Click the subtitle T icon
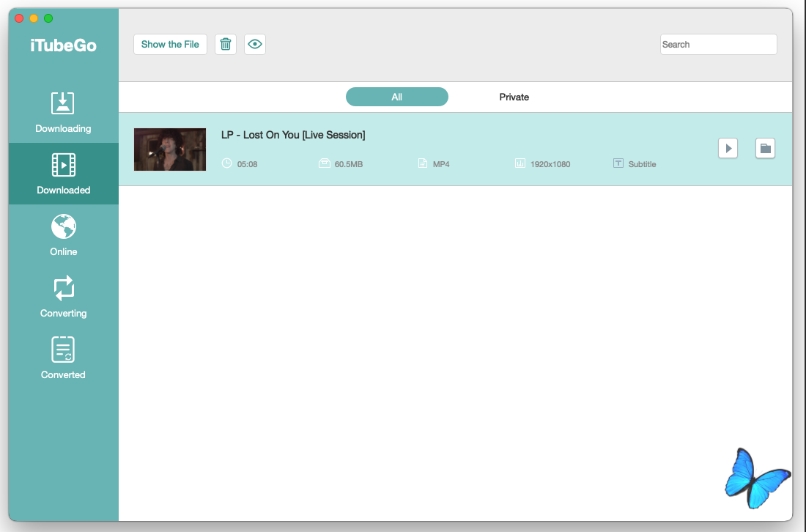 (x=618, y=163)
